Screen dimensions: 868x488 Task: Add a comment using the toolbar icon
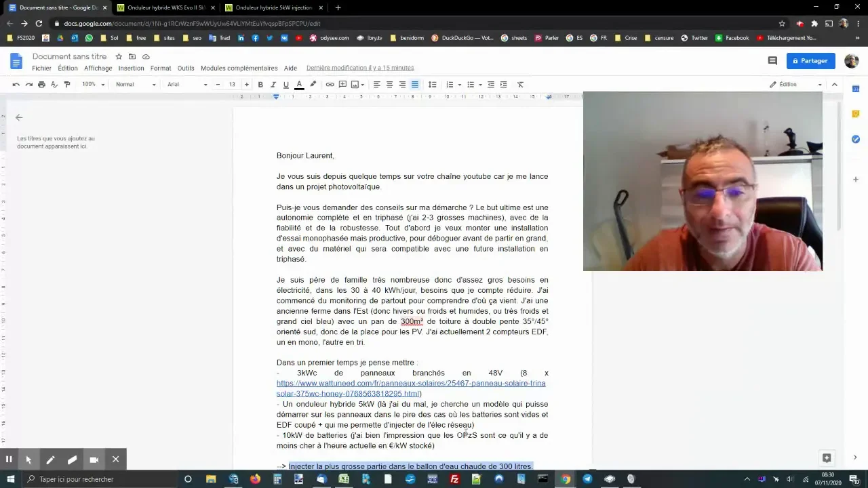click(342, 85)
